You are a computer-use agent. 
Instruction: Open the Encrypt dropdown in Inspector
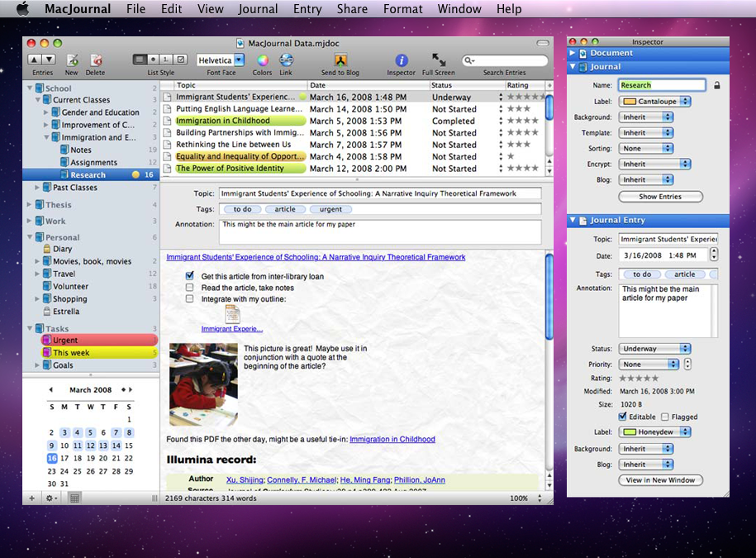click(655, 164)
